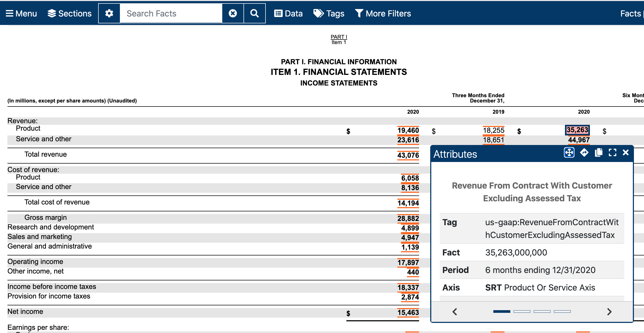Click the highlighted 35,263 product revenue fact
Screen dimensions: 644x333
(577, 130)
